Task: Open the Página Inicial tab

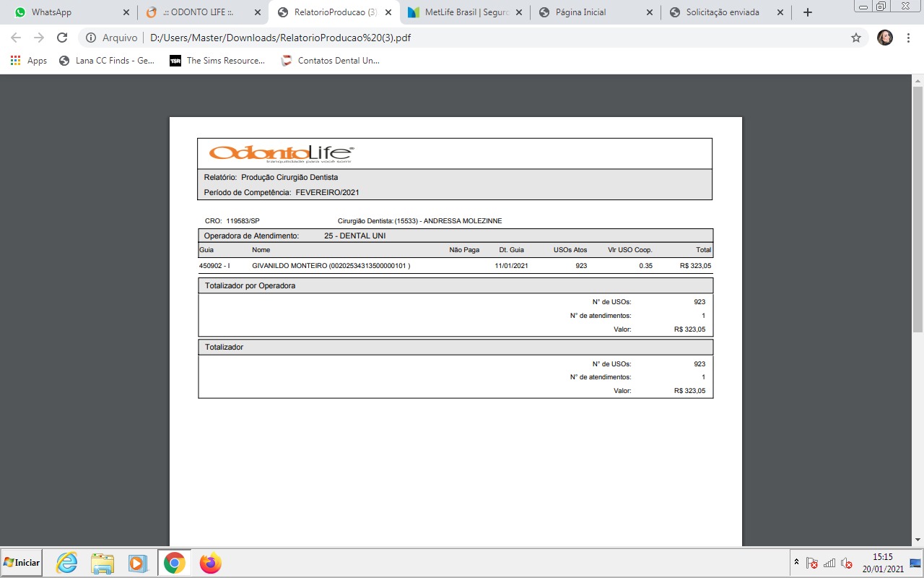Action: pyautogui.click(x=595, y=12)
